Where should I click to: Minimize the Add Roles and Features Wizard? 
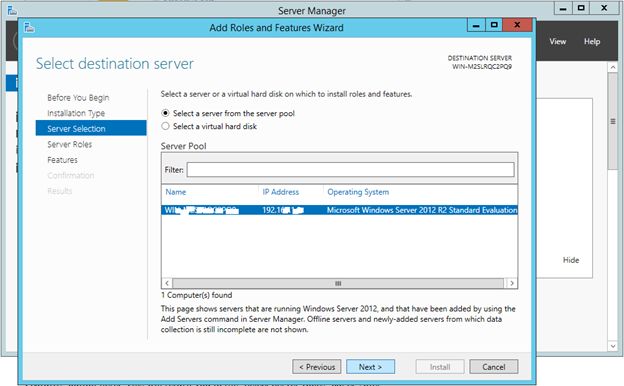coord(476,25)
